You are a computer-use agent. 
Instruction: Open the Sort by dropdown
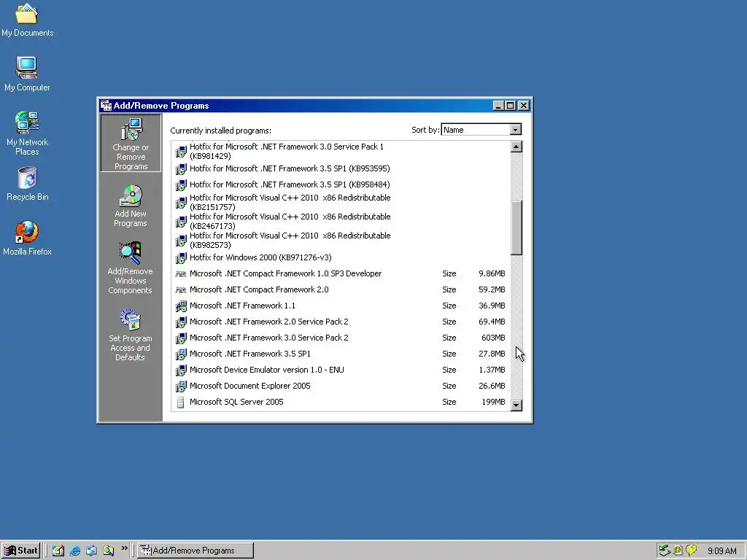tap(516, 130)
